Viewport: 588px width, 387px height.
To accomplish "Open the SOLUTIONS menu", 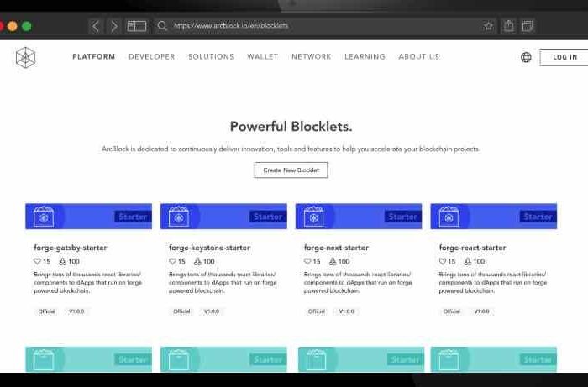I will pyautogui.click(x=211, y=56).
